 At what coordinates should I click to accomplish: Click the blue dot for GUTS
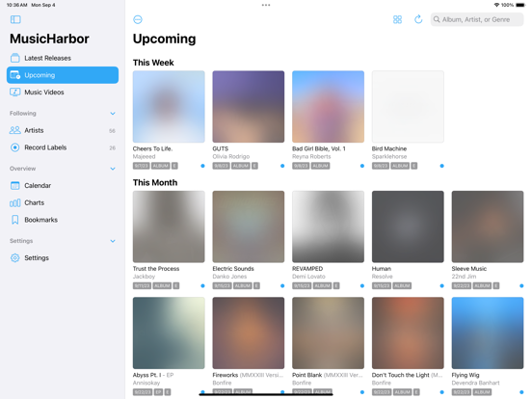282,166
